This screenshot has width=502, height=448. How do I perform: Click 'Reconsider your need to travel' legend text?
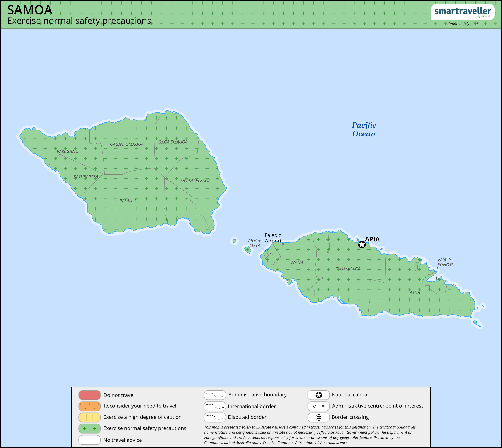click(140, 406)
